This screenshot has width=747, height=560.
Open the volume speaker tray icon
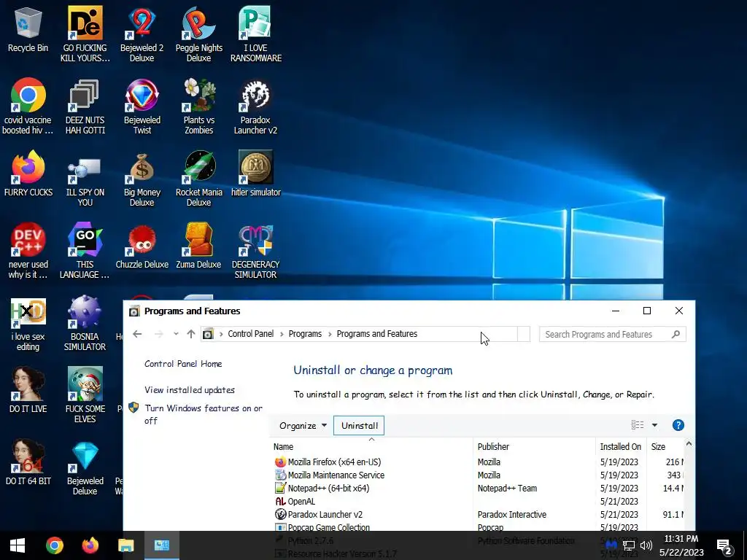tap(646, 545)
